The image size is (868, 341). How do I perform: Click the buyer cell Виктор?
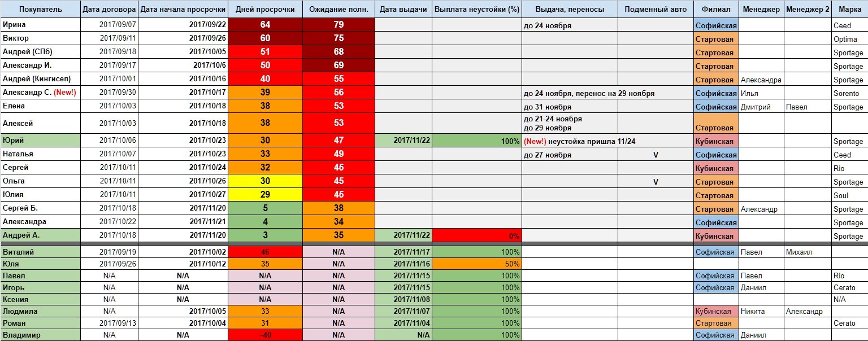pos(40,38)
